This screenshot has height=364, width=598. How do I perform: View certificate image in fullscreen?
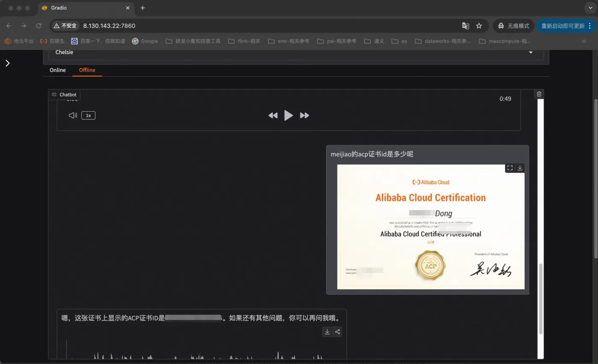[510, 168]
